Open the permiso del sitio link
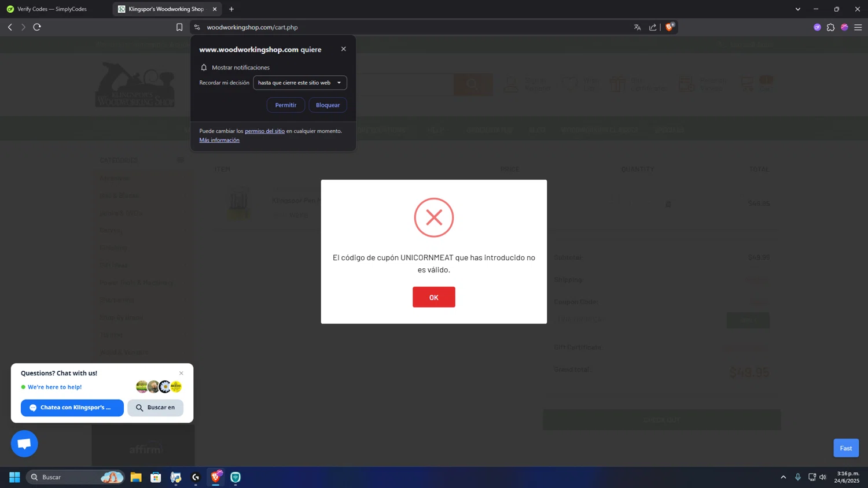Viewport: 868px width, 488px height. coord(264,131)
